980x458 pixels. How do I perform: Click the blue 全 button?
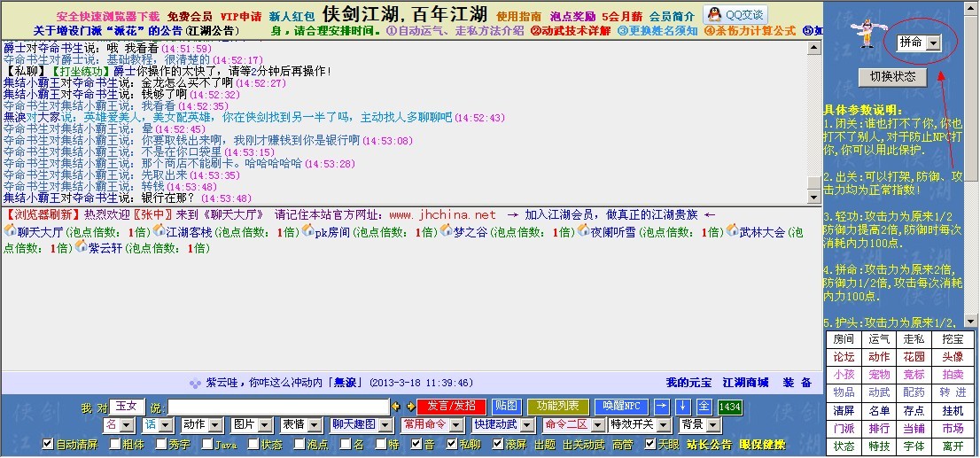click(704, 407)
